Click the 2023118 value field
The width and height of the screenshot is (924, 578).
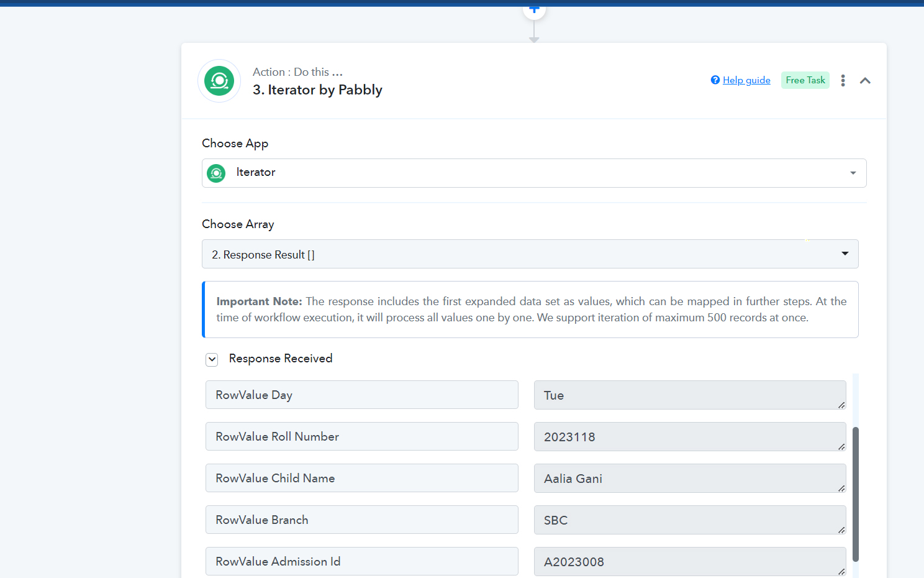tap(690, 437)
